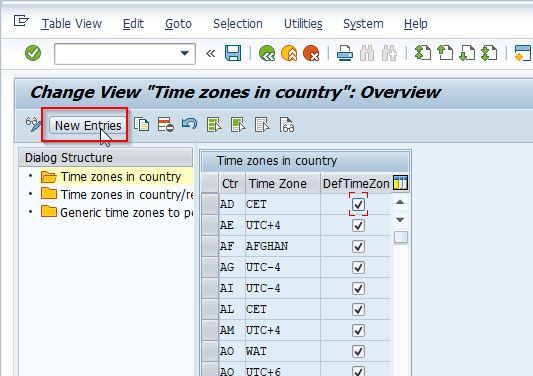This screenshot has width=533, height=376.
Task: Open the System menu
Action: coord(363,24)
